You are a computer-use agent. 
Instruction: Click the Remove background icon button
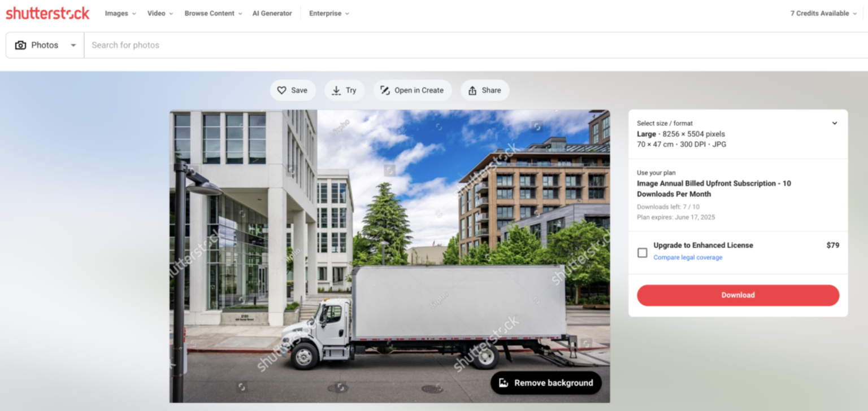pos(504,383)
